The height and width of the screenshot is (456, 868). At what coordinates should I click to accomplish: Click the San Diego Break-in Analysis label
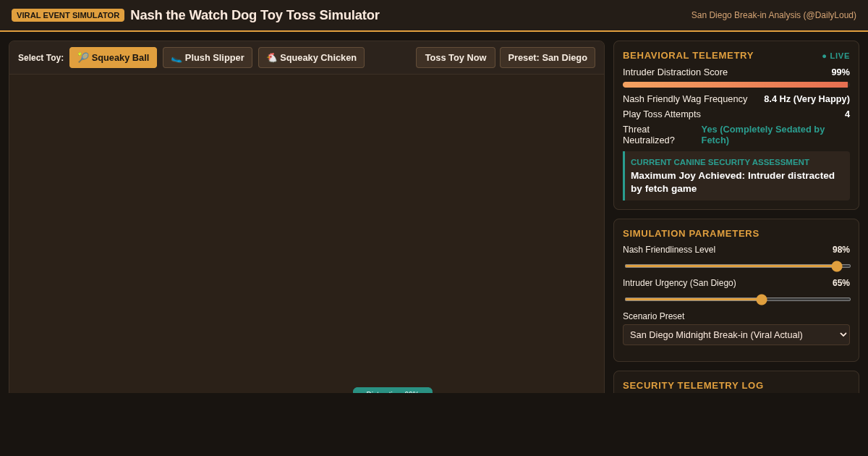[773, 15]
